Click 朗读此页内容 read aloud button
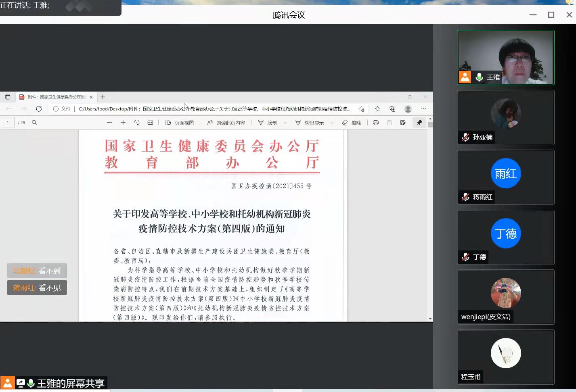Screen dimensions: 576x392 point(226,123)
